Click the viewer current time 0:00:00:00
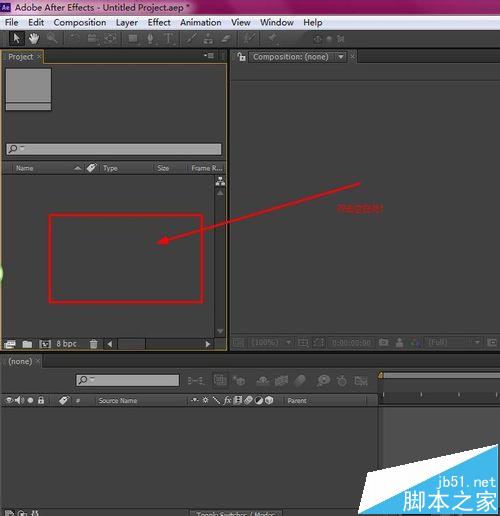500x516 pixels. coord(351,342)
